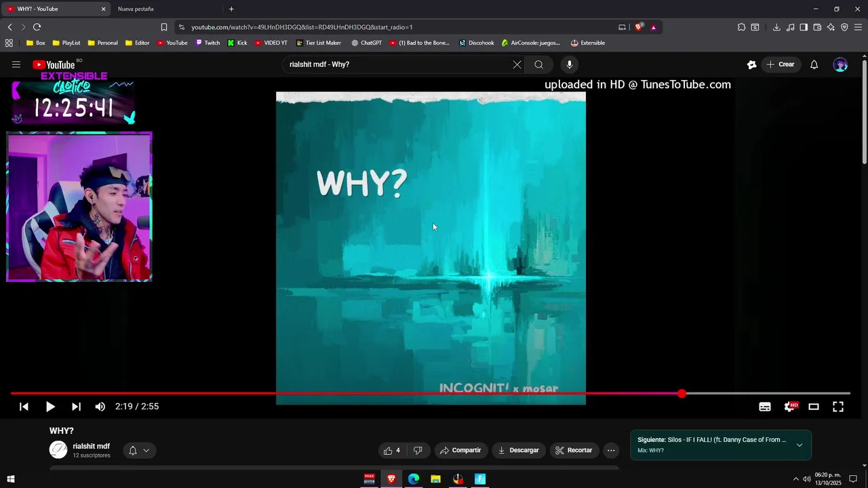Image resolution: width=868 pixels, height=488 pixels.
Task: Open player settings gear
Action: pyautogui.click(x=790, y=407)
